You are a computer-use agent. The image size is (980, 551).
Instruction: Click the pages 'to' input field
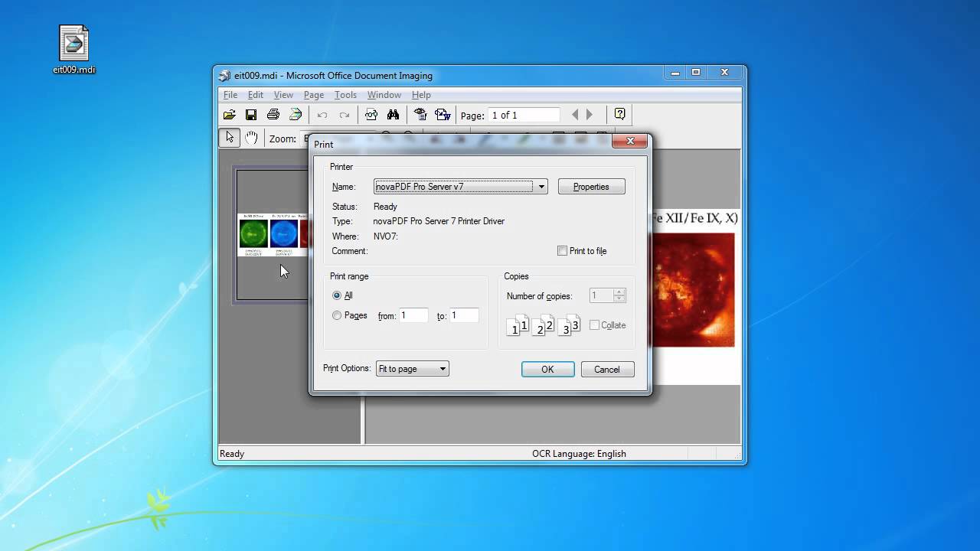point(464,315)
